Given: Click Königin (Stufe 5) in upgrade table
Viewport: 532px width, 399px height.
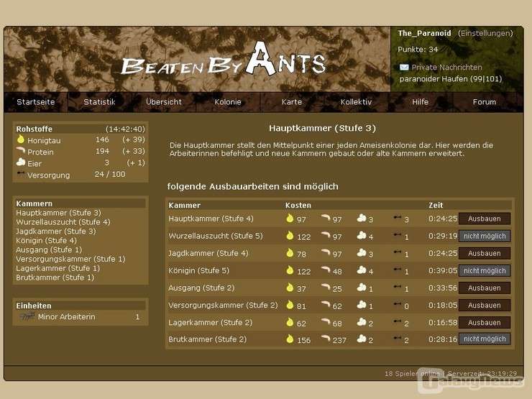Looking at the screenshot, I should tap(199, 270).
